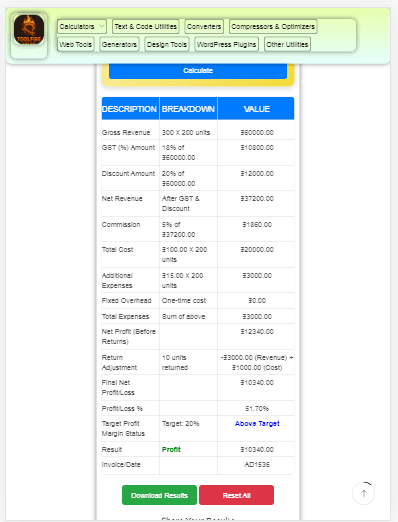
Task: Open the WordPress Plugins menu
Action: (x=226, y=44)
